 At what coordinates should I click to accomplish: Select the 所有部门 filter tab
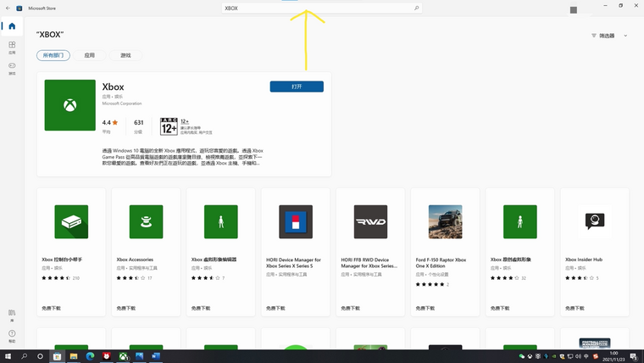(53, 55)
